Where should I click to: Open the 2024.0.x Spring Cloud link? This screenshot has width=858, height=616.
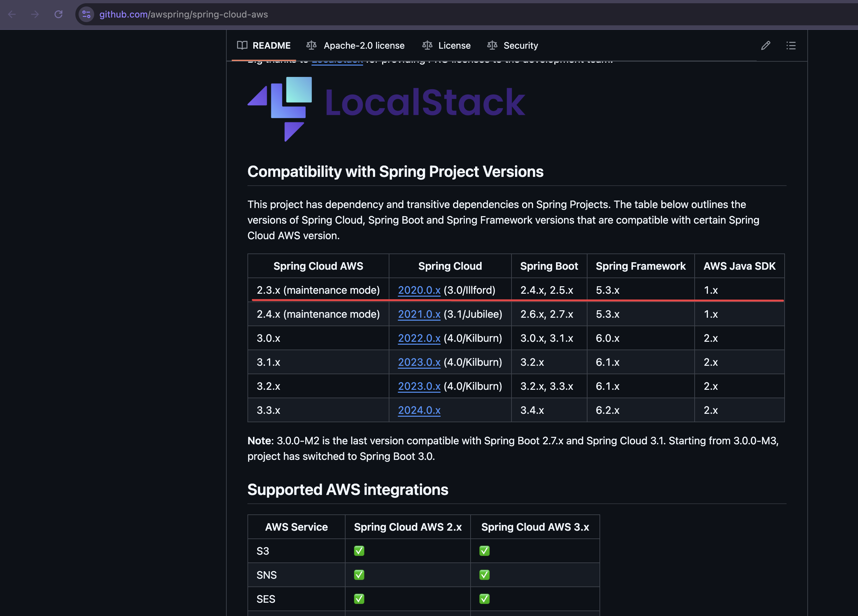tap(419, 410)
